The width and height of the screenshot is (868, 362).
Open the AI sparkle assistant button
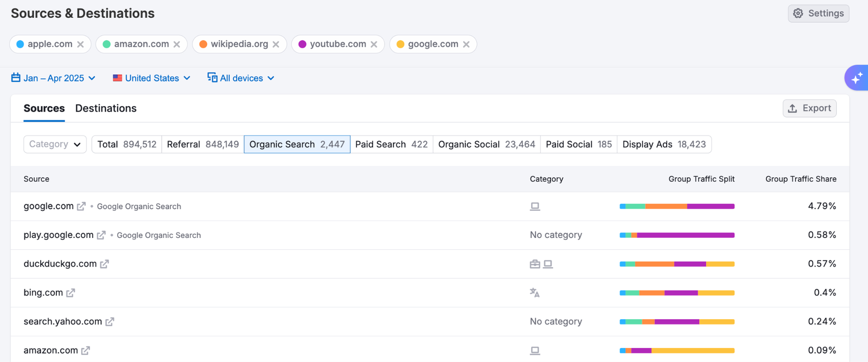(x=857, y=78)
